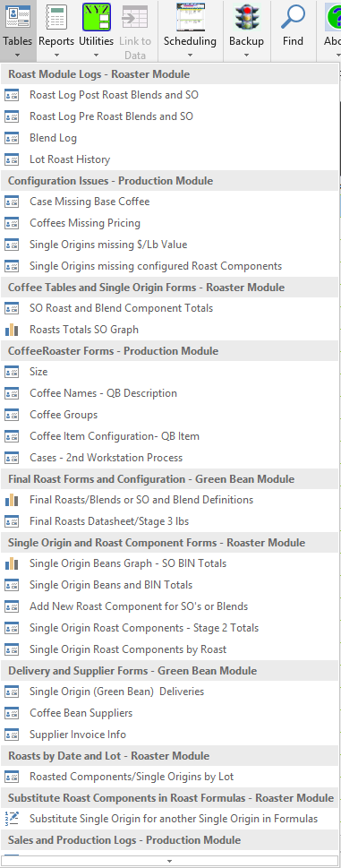Click the form icon beside Coffees Missing Pricing
Viewport: 341px width, 868px height.
coord(12,223)
